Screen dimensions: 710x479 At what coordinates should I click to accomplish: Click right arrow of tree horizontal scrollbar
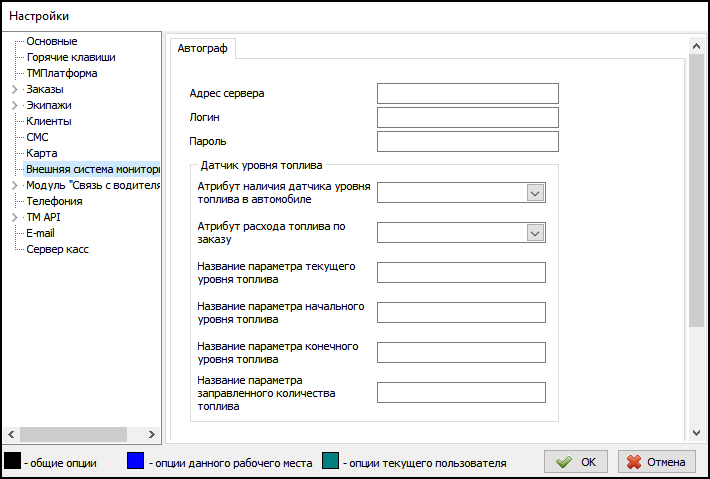[153, 434]
